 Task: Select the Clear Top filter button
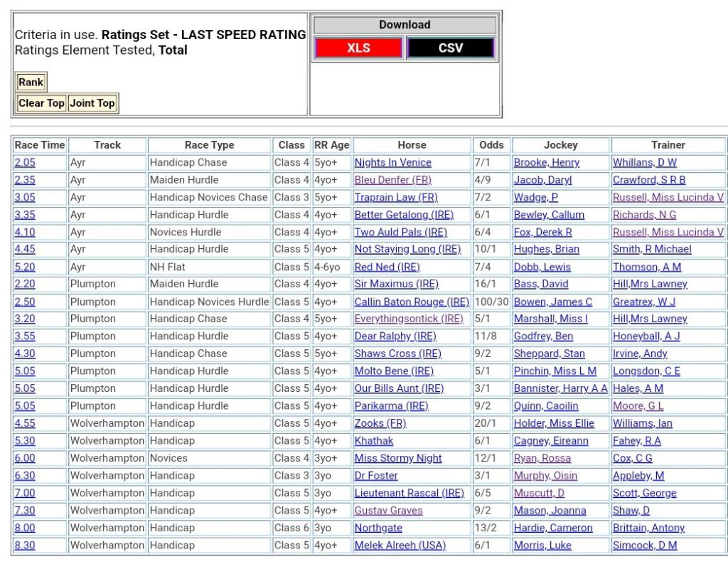coord(41,103)
